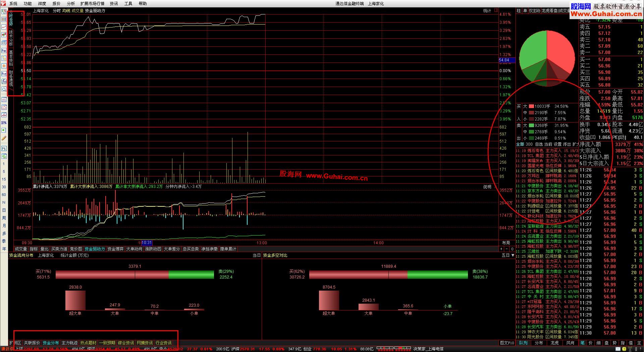This screenshot has width=644, height=352.
Task: Click the grid quote list icon at toolbar top
Action: pos(4,19)
